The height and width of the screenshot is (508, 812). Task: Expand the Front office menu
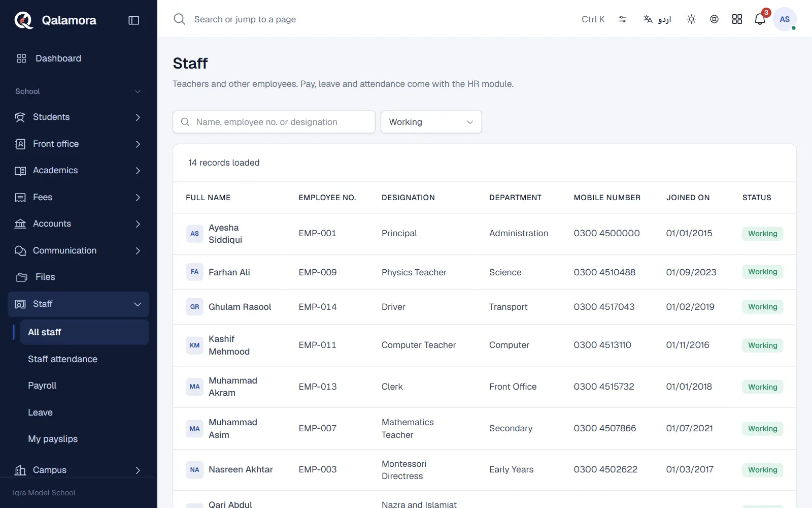[x=79, y=144]
